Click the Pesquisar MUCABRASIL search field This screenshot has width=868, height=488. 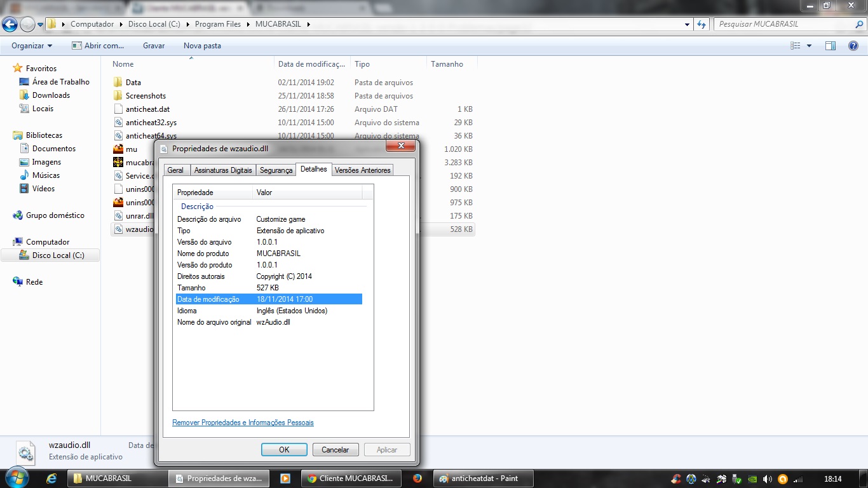783,24
